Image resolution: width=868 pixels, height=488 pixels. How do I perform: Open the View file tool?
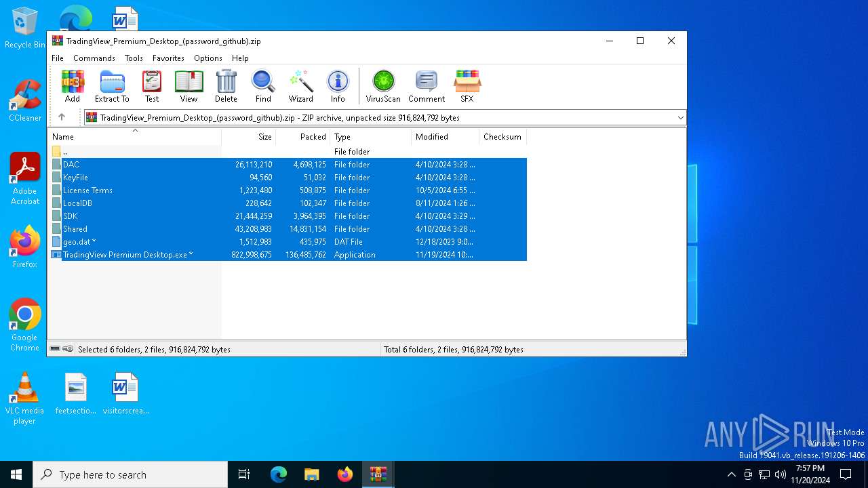coord(189,86)
